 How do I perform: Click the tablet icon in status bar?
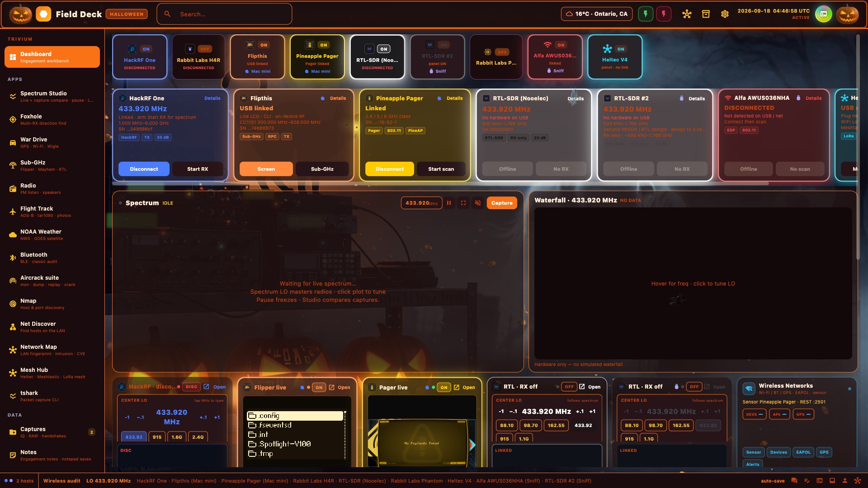(832, 481)
